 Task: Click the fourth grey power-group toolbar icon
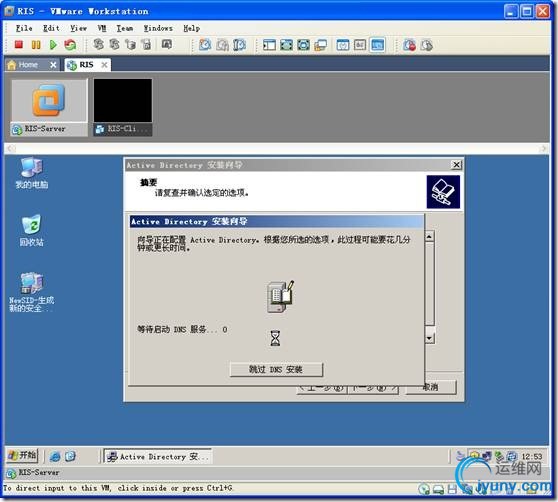pos(146,44)
